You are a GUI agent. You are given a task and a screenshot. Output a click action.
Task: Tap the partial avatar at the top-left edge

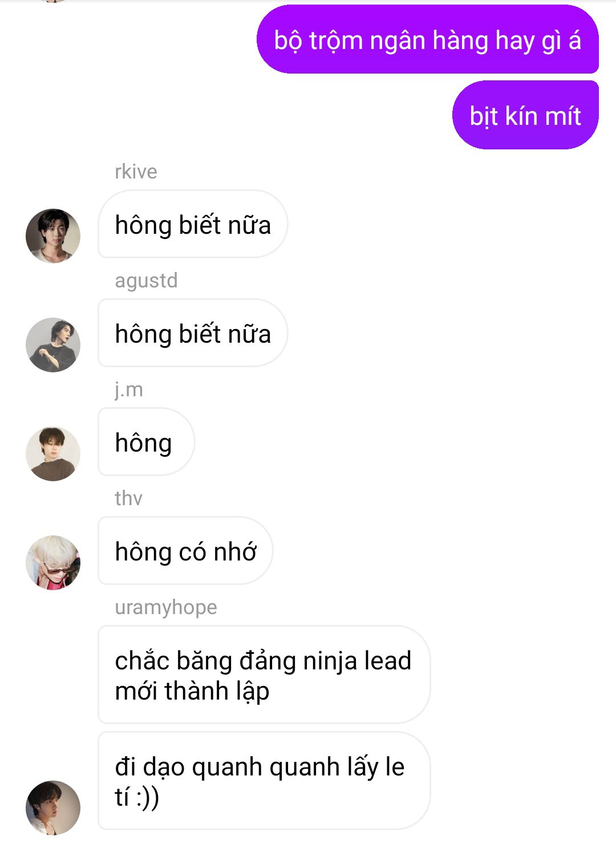click(x=53, y=1)
